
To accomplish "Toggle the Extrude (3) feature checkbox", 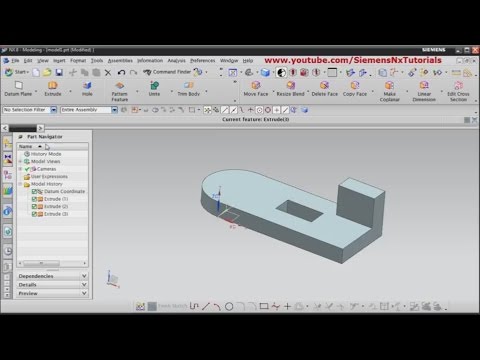I will pyautogui.click(x=34, y=214).
